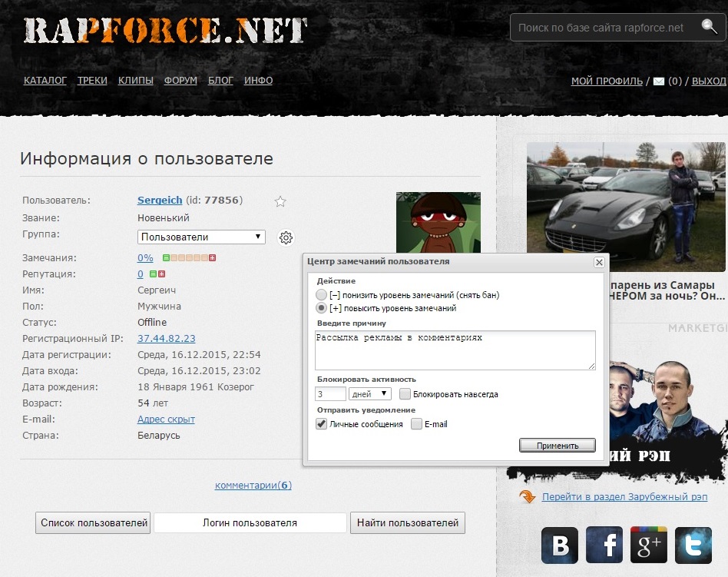Click the RAPFORCE.NET logo
The image size is (728, 577).
click(x=165, y=31)
